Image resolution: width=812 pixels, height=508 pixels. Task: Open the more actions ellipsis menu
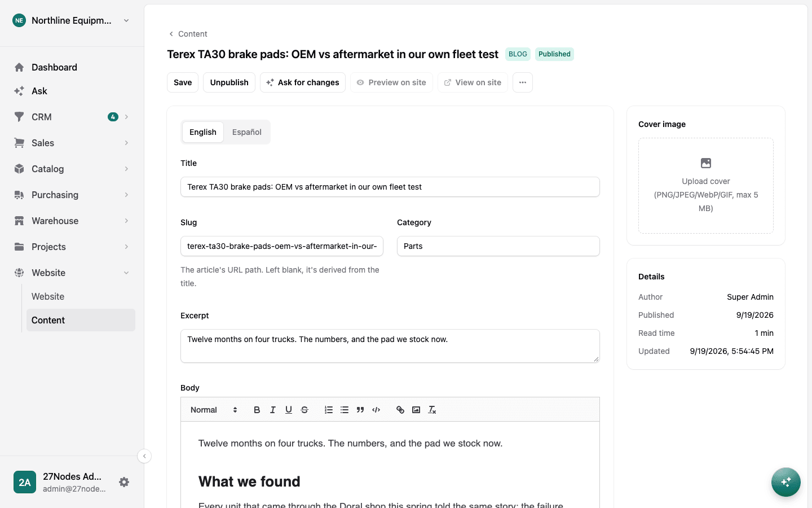point(523,82)
